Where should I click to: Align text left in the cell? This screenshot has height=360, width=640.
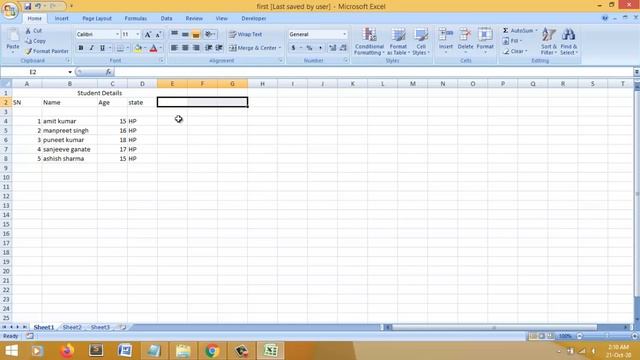(174, 48)
